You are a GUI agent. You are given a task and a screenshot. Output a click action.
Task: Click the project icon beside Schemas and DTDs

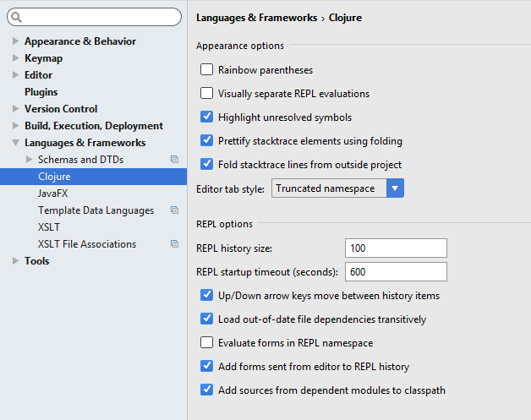pyautogui.click(x=174, y=160)
